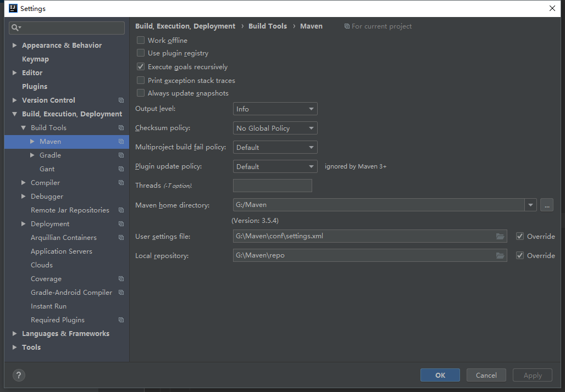Click the project-level icon on Maven row
The height and width of the screenshot is (392, 565).
121,142
